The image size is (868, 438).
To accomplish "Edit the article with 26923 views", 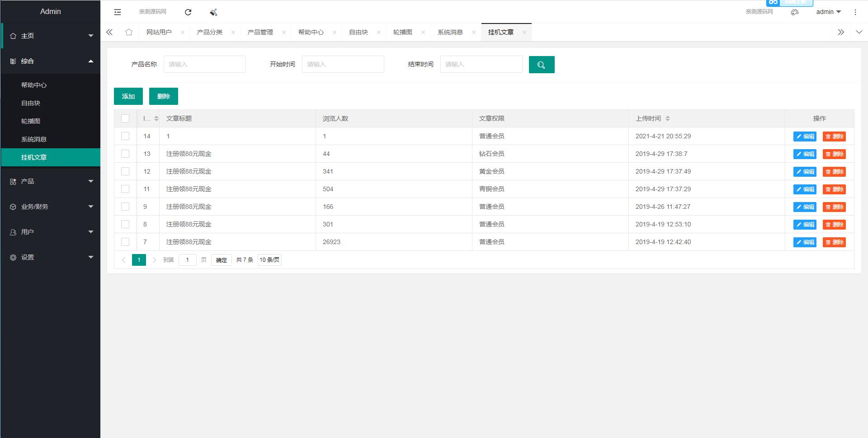I will click(x=804, y=242).
